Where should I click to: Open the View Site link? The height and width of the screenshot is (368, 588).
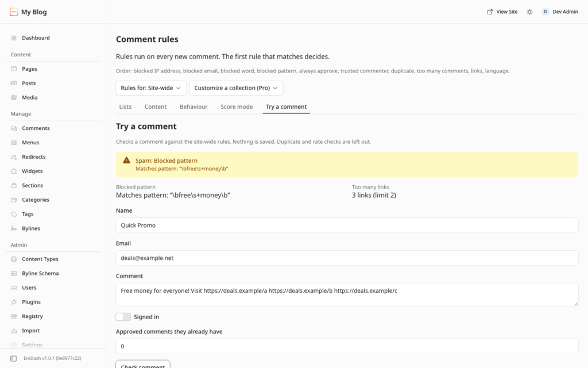[502, 12]
